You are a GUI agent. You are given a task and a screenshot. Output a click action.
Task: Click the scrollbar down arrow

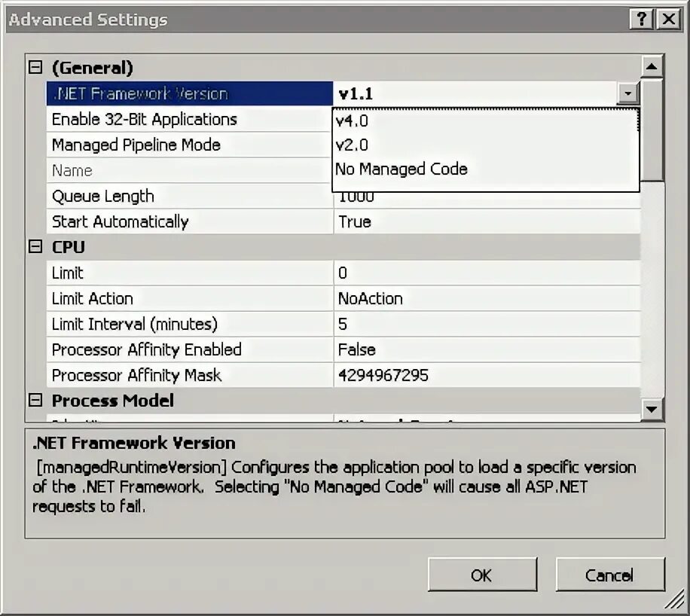click(x=652, y=410)
